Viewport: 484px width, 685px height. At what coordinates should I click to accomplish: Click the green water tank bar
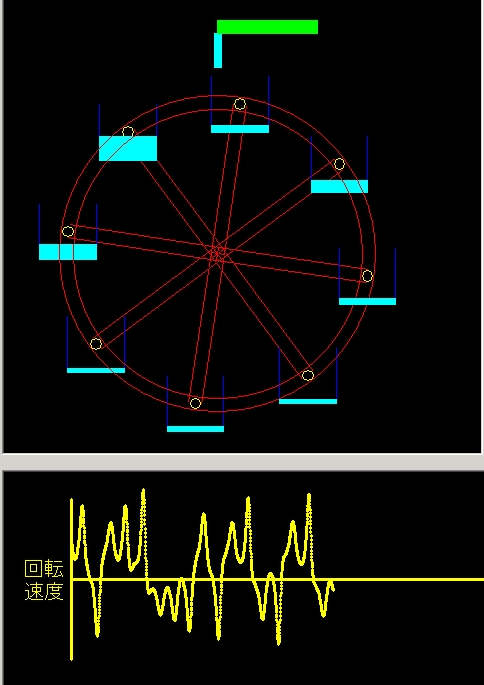(267, 27)
